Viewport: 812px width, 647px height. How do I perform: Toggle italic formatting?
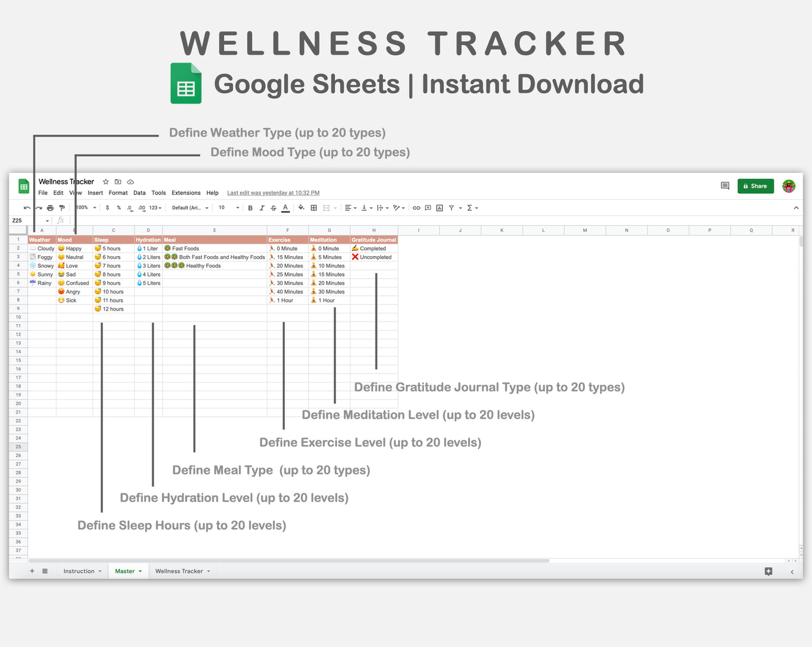(x=261, y=207)
